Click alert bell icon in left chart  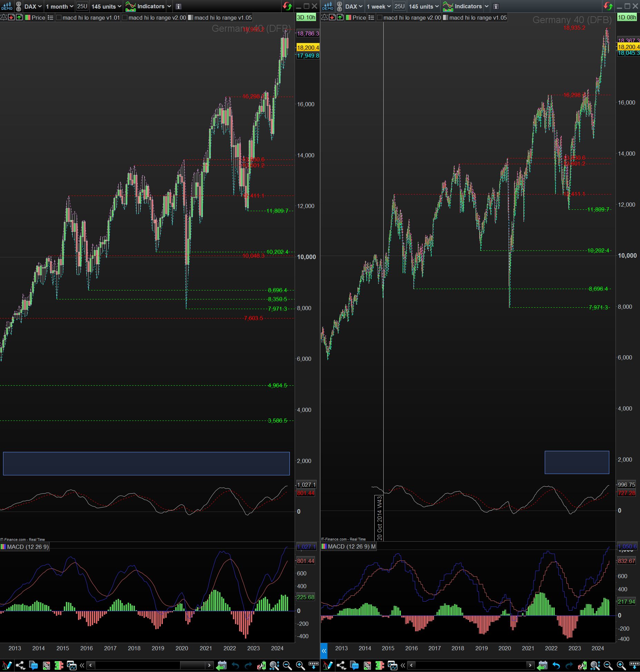(3, 17)
